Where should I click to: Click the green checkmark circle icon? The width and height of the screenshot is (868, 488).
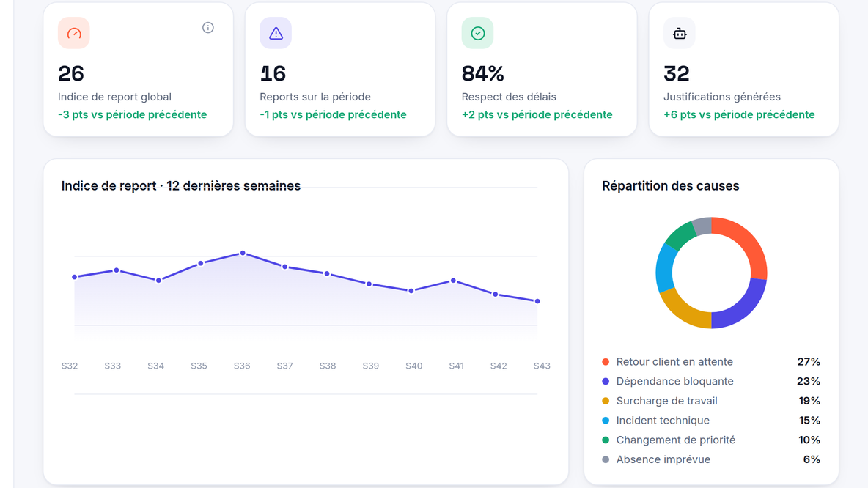click(478, 33)
